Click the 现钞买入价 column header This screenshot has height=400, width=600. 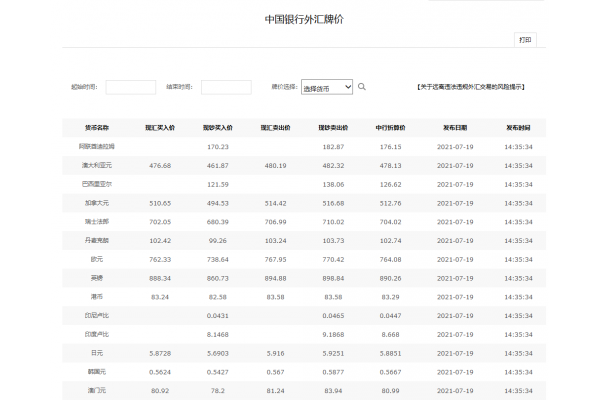click(x=218, y=128)
